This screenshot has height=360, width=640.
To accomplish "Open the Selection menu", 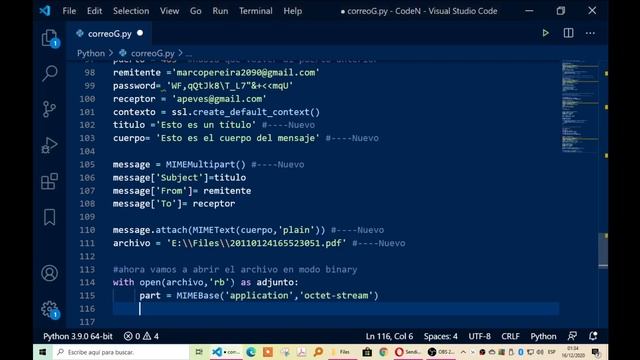I will (x=131, y=11).
